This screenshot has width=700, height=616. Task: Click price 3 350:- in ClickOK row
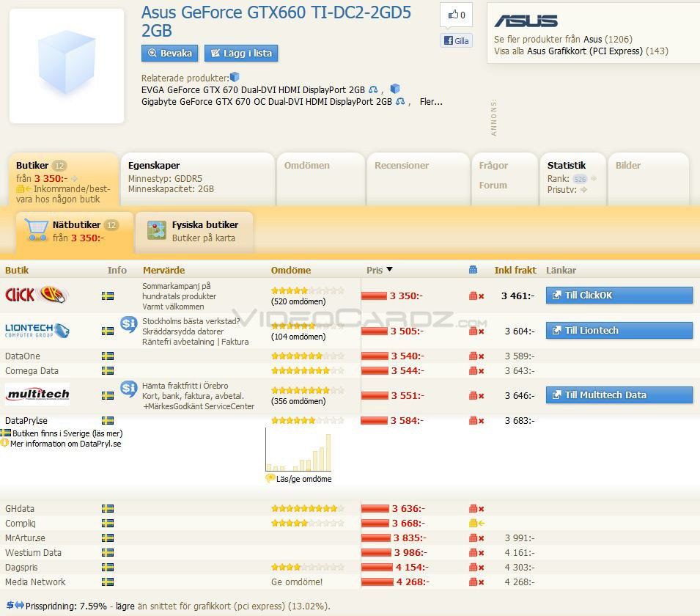406,296
